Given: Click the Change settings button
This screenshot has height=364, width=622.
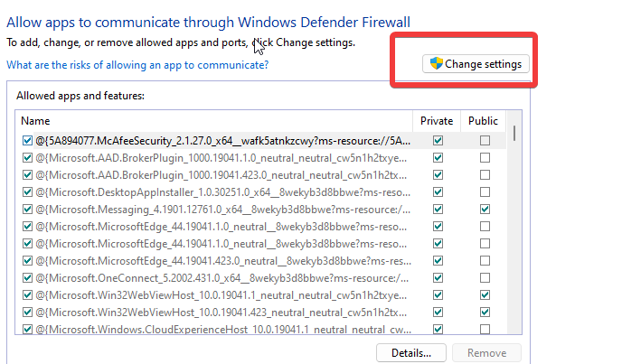Looking at the screenshot, I should point(476,64).
